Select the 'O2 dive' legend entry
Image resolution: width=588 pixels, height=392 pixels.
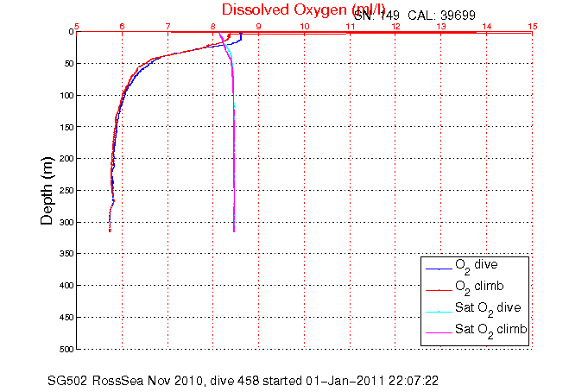(462, 266)
